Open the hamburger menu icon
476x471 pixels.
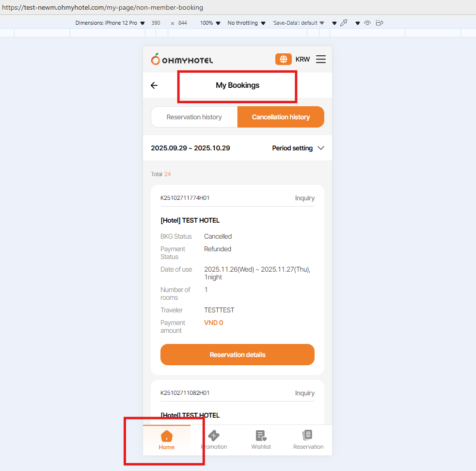[x=321, y=59]
